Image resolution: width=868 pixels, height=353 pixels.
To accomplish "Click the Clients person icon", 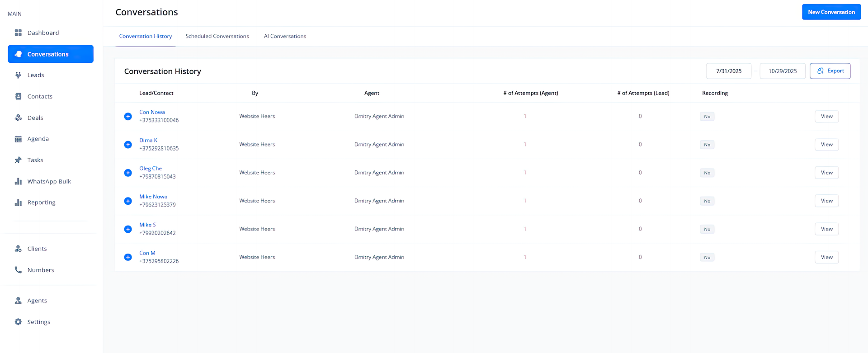I will coord(18,249).
